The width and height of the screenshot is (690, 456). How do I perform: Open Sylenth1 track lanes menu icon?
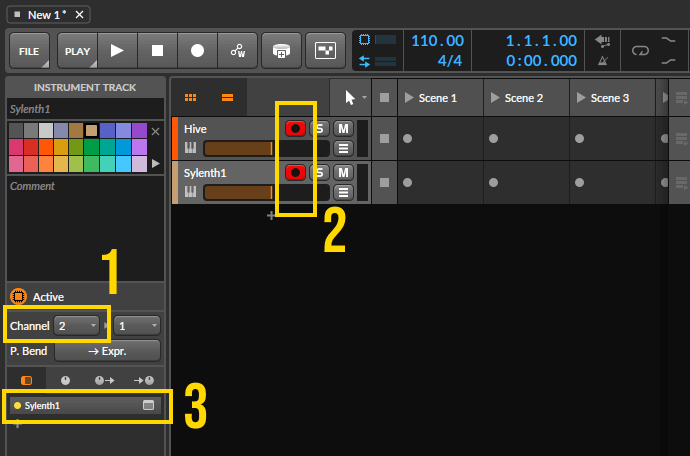[x=343, y=192]
